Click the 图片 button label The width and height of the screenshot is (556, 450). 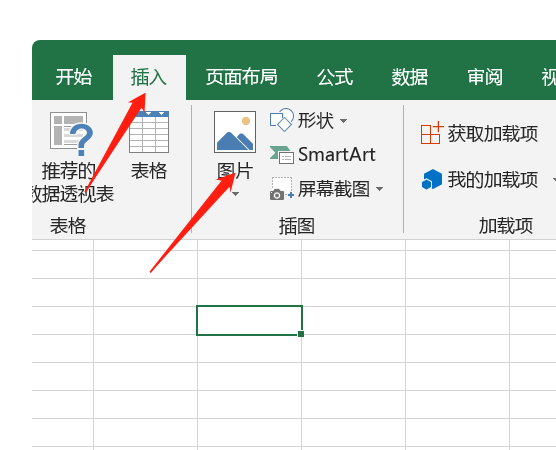click(235, 171)
